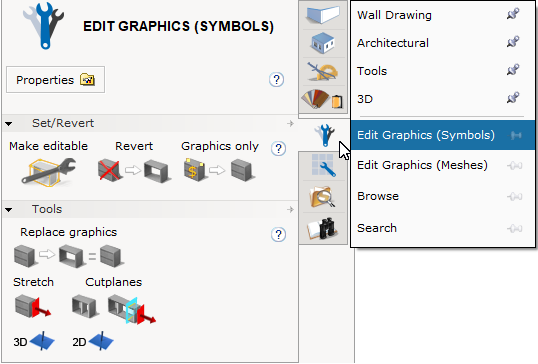Collapse the Tools section
The height and width of the screenshot is (364, 538).
point(9,210)
